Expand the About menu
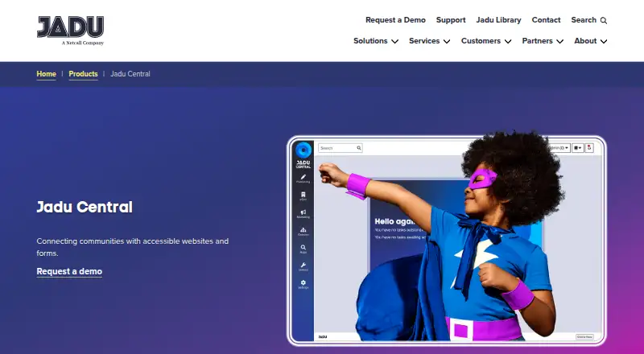 click(x=591, y=41)
